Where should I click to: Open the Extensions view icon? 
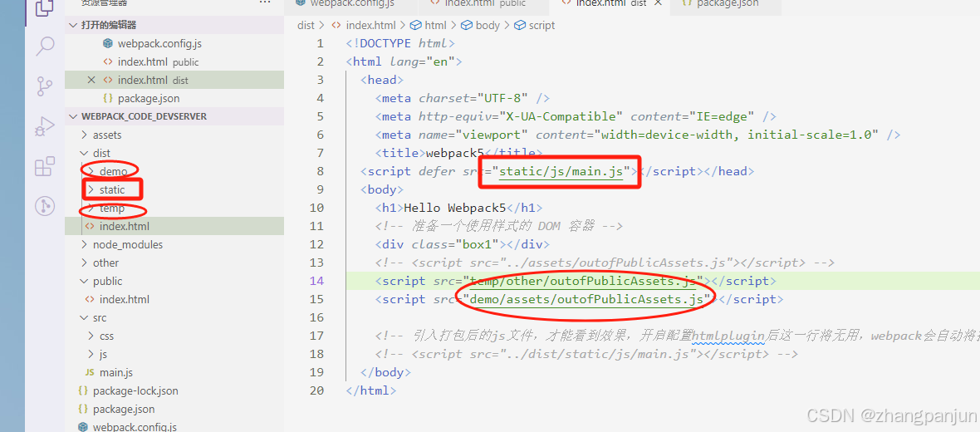(44, 167)
